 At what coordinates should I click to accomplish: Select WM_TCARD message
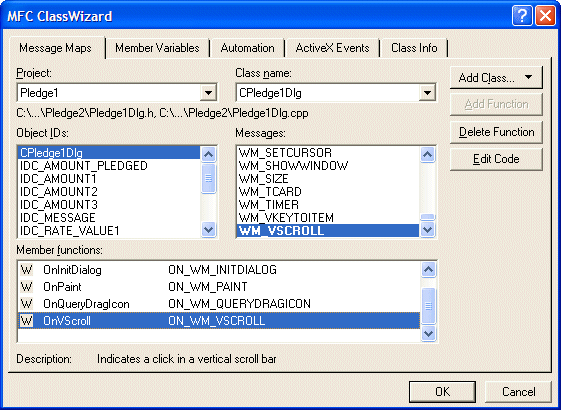[x=328, y=192]
